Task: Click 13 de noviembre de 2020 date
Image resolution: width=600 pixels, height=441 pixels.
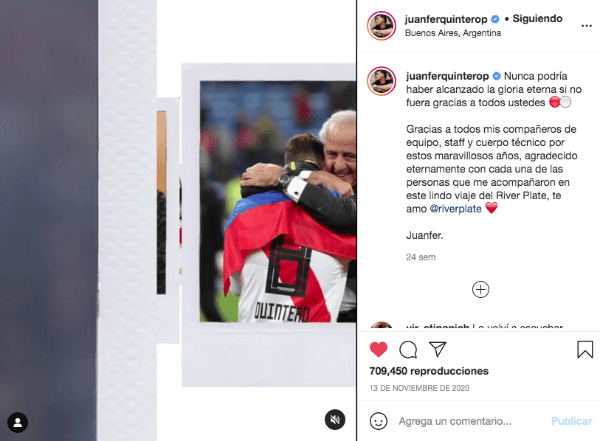Action: click(x=419, y=388)
